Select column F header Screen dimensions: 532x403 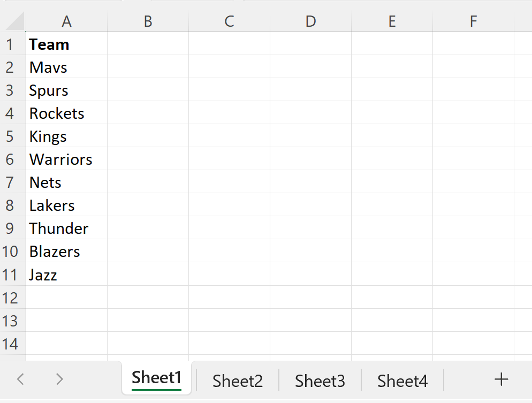473,21
